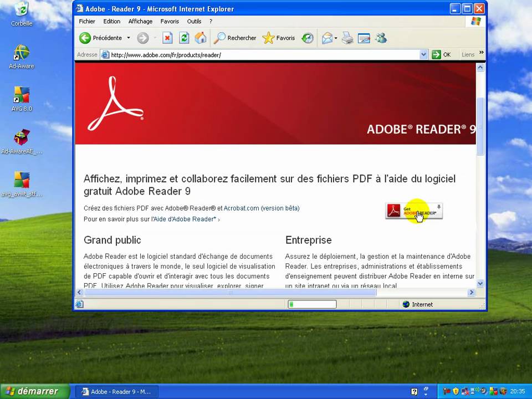Select the Ad-Aware desktop shortcut

coord(22,57)
